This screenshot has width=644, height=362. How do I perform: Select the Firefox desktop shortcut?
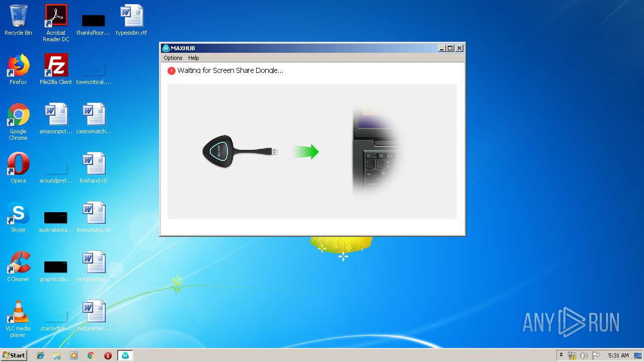(x=18, y=69)
